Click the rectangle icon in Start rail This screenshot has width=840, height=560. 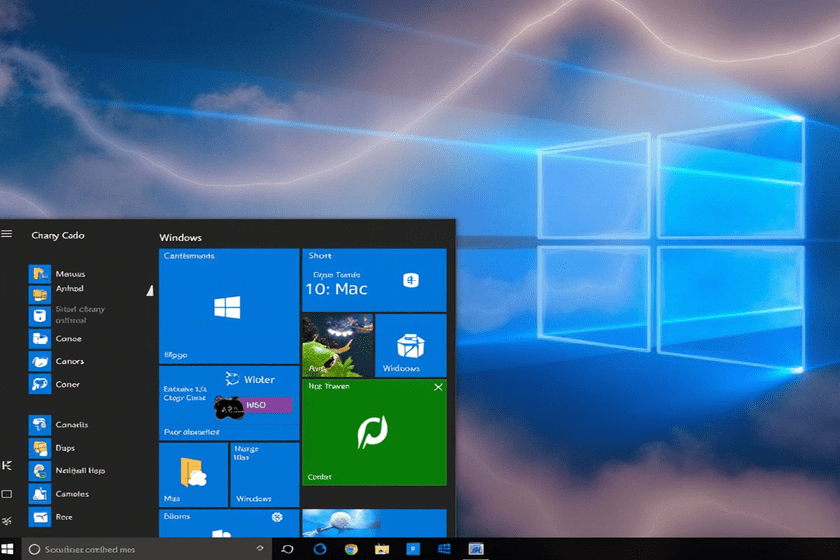7,494
